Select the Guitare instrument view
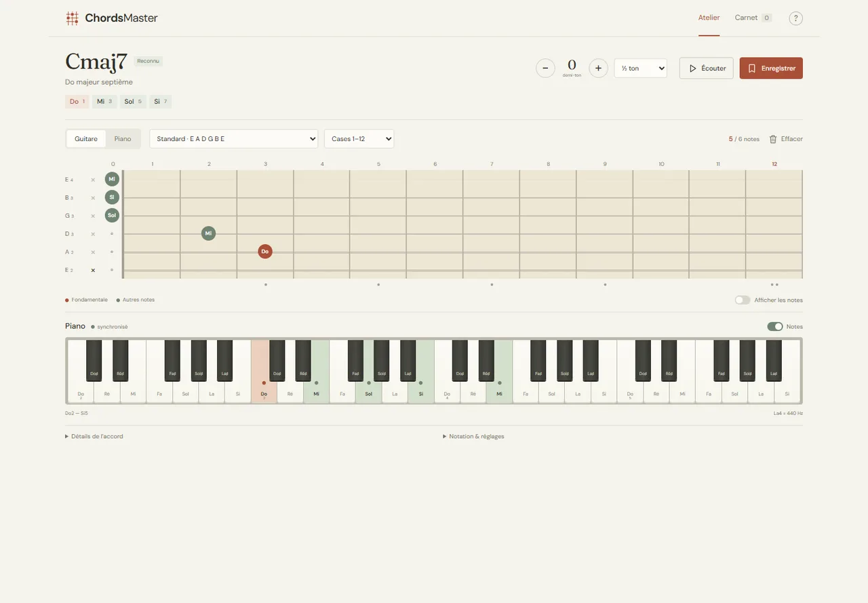The height and width of the screenshot is (603, 868). [x=86, y=139]
